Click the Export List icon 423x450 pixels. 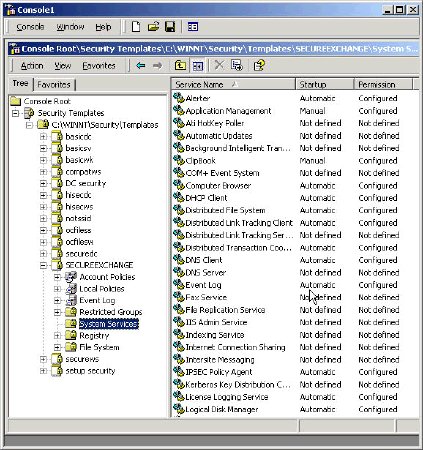[x=237, y=65]
